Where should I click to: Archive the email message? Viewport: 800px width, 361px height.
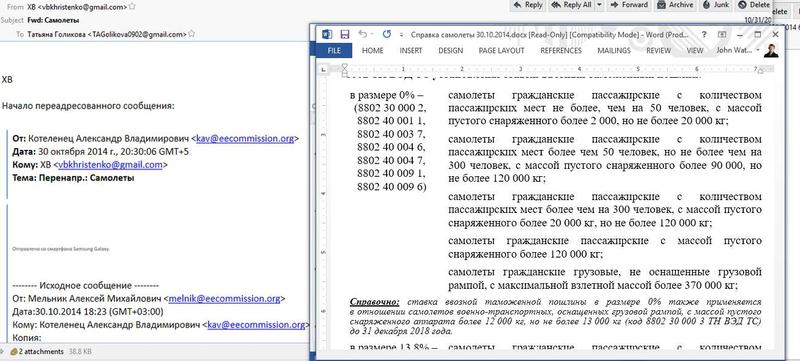click(x=676, y=5)
